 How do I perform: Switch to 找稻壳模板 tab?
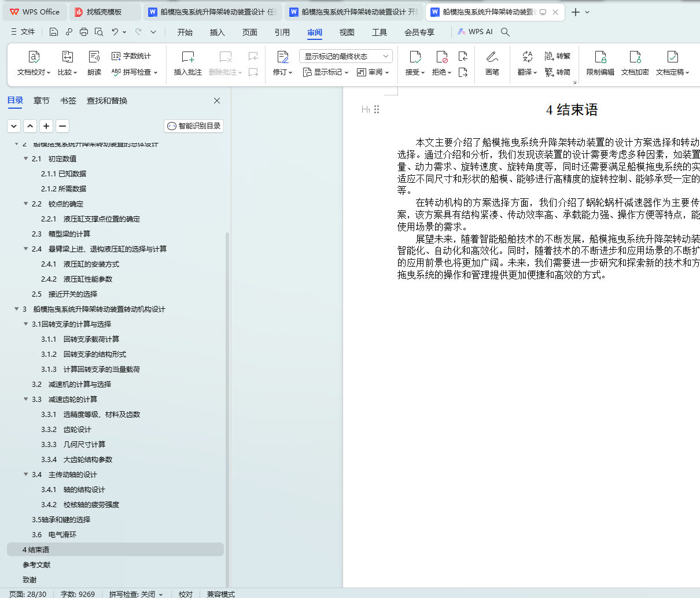coord(104,12)
